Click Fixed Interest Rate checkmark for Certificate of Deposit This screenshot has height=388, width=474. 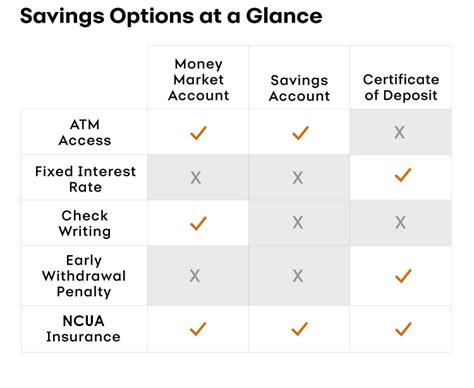point(403,175)
